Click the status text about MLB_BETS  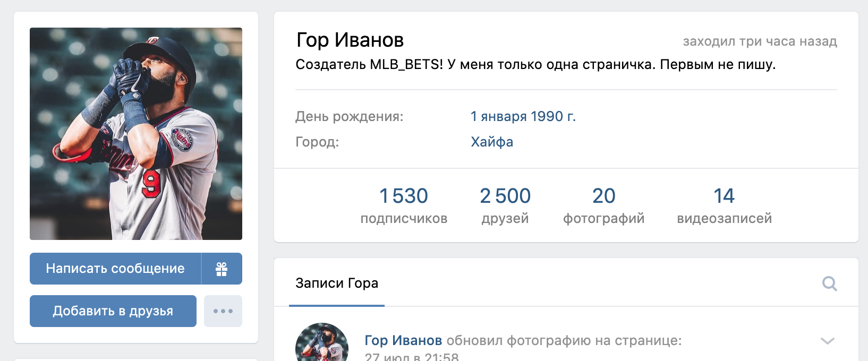pyautogui.click(x=535, y=65)
